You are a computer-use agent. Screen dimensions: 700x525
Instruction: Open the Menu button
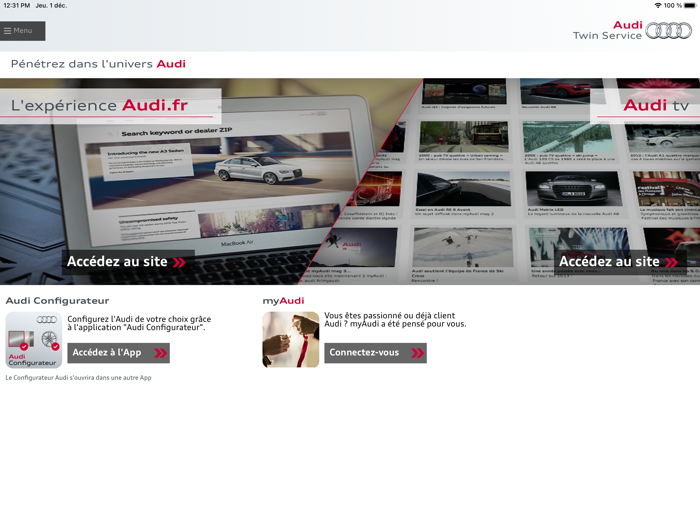coord(22,31)
